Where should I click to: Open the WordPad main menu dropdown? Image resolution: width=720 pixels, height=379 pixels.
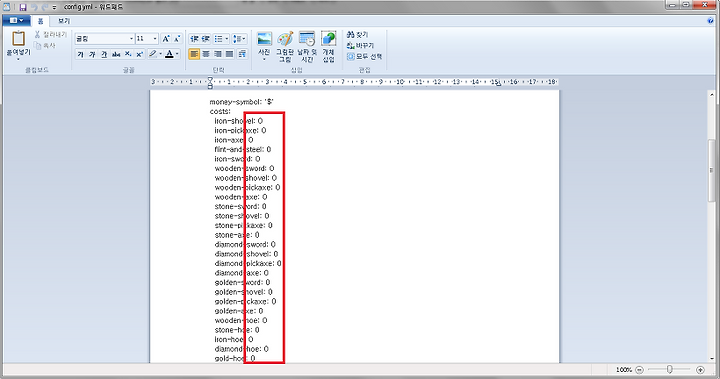point(17,21)
